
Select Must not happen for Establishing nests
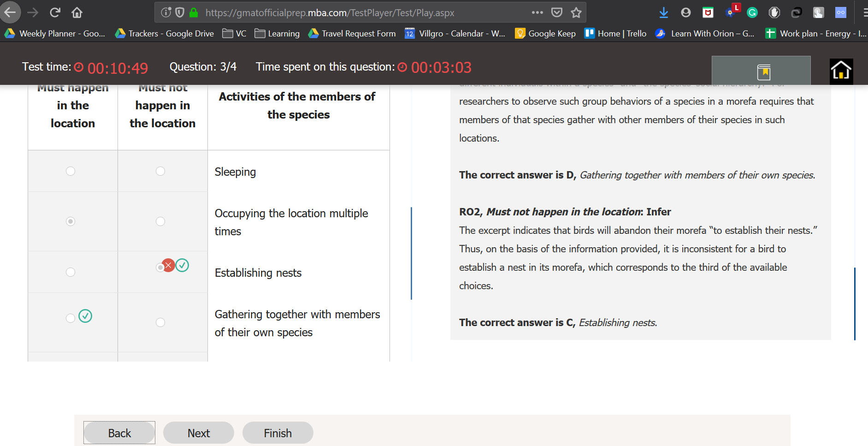point(159,268)
